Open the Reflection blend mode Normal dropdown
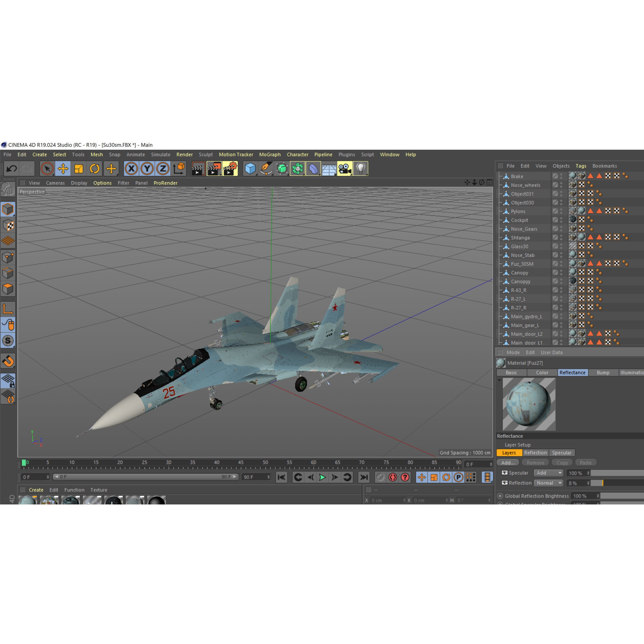Viewport: 644px width, 644px height. 548,483
